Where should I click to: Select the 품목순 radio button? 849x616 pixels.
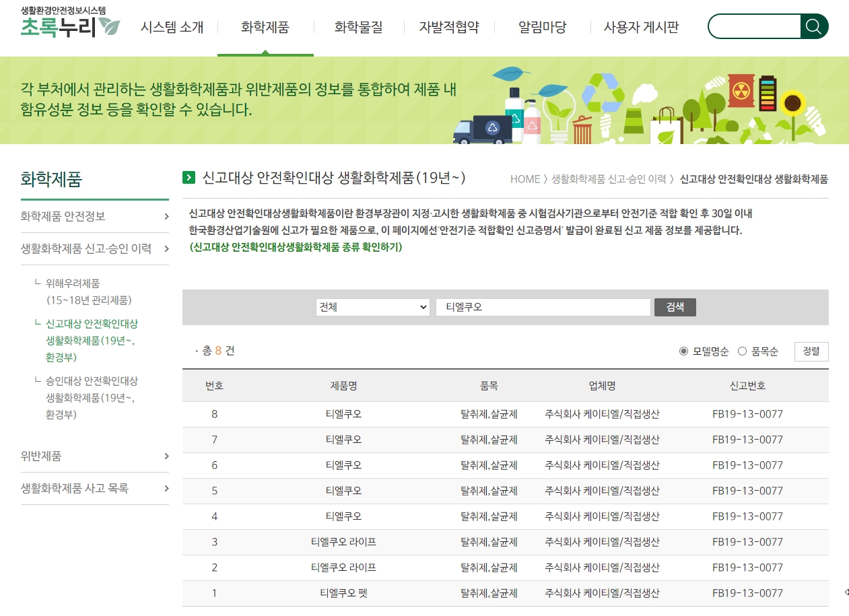point(743,351)
